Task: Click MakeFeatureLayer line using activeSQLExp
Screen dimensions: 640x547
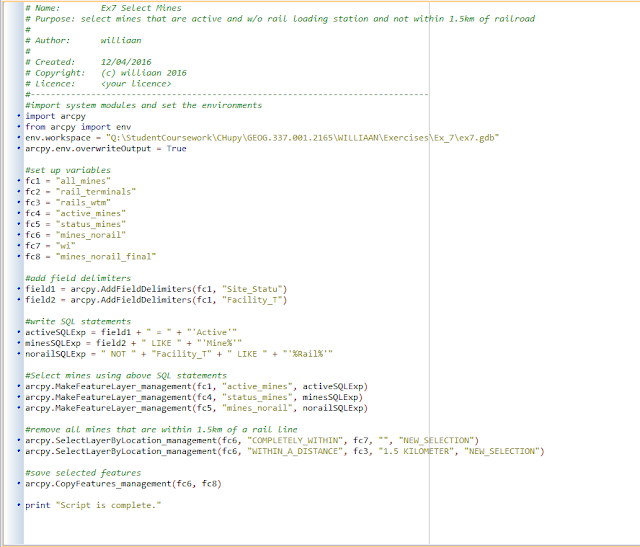Action: pyautogui.click(x=196, y=387)
